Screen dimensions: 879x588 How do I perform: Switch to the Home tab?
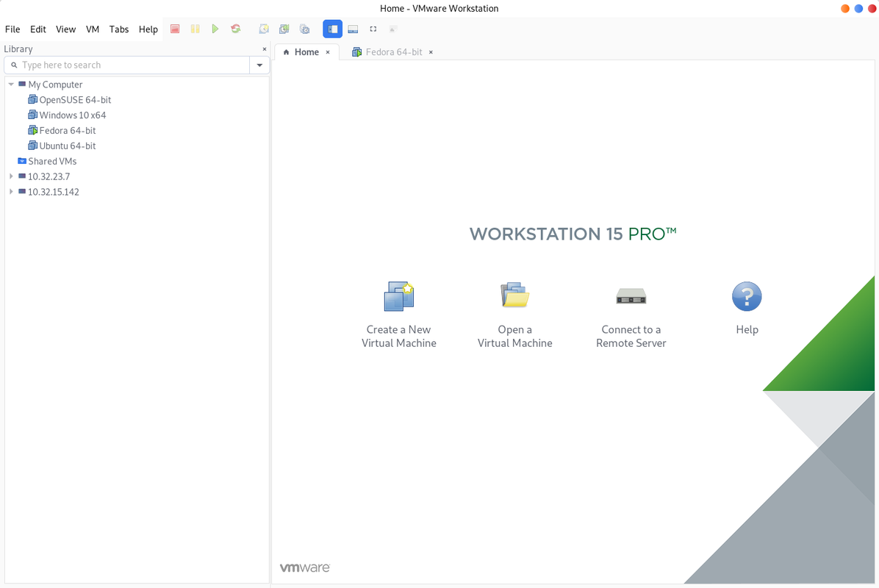pyautogui.click(x=306, y=51)
